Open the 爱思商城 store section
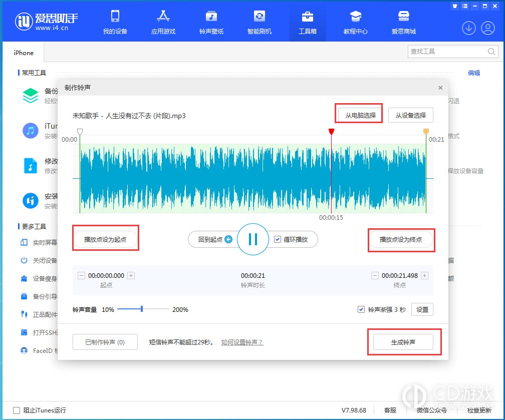 coord(403,22)
